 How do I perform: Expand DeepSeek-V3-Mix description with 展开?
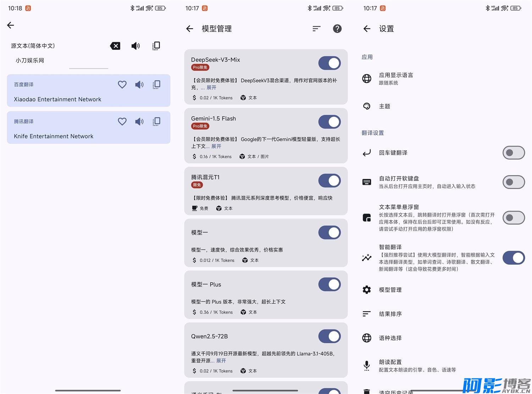tap(211, 88)
